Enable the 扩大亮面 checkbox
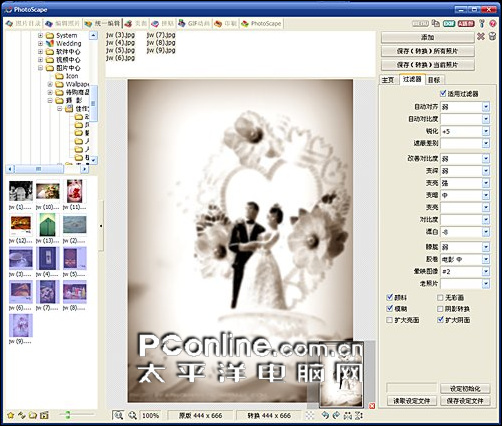The width and height of the screenshot is (502, 426). [389, 320]
